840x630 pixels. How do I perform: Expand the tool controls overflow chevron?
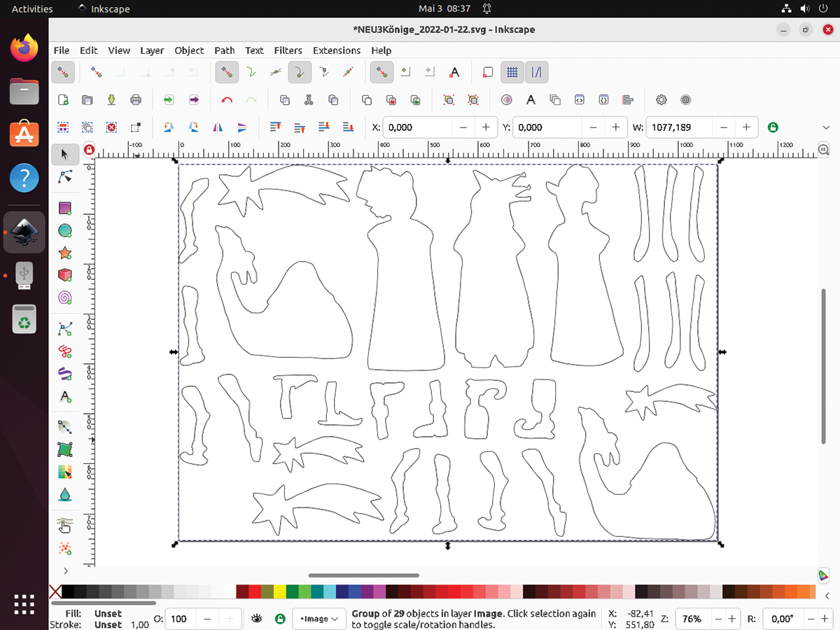pos(826,127)
